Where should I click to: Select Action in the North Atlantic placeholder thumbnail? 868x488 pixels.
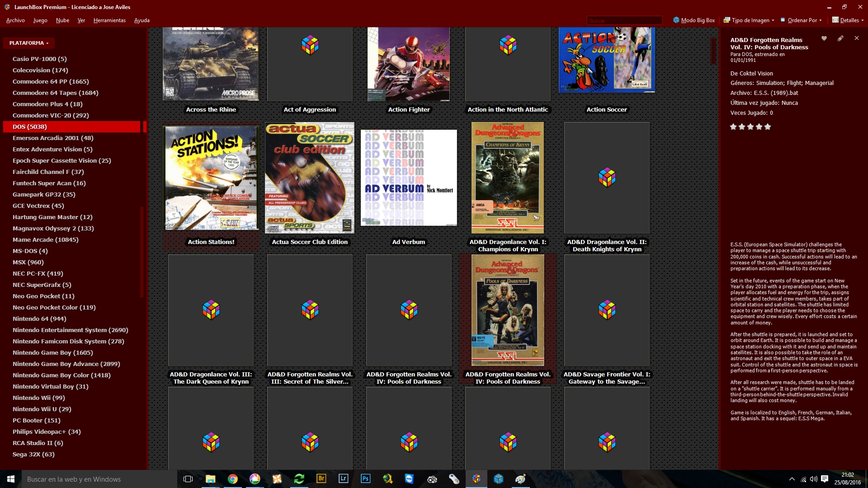(x=508, y=64)
